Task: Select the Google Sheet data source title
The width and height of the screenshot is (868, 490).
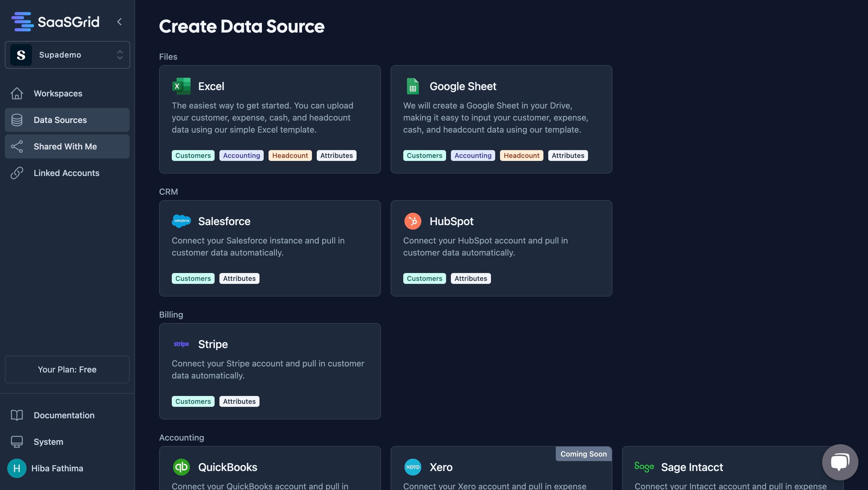Action: (x=463, y=86)
